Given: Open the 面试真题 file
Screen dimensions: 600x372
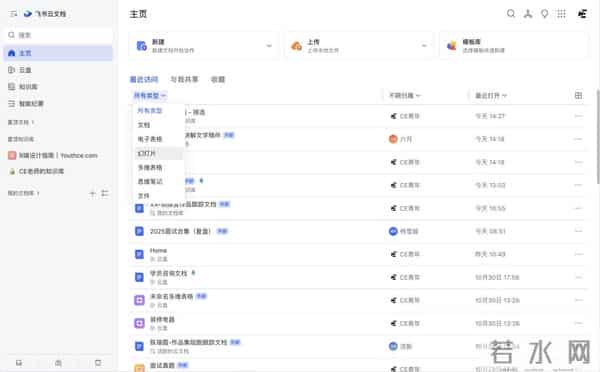Looking at the screenshot, I should 162,365.
